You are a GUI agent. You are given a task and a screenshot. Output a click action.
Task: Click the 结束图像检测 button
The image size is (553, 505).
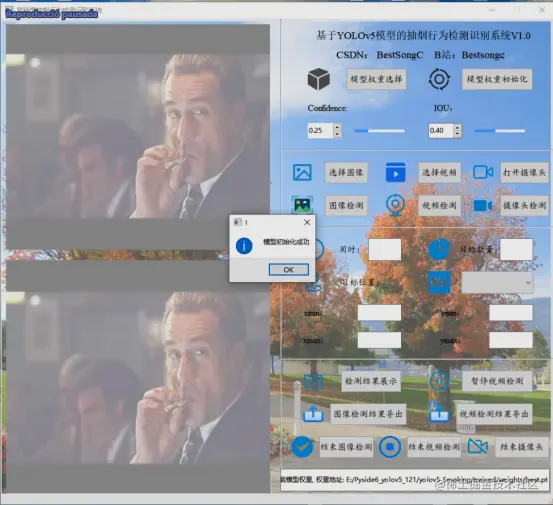point(346,447)
